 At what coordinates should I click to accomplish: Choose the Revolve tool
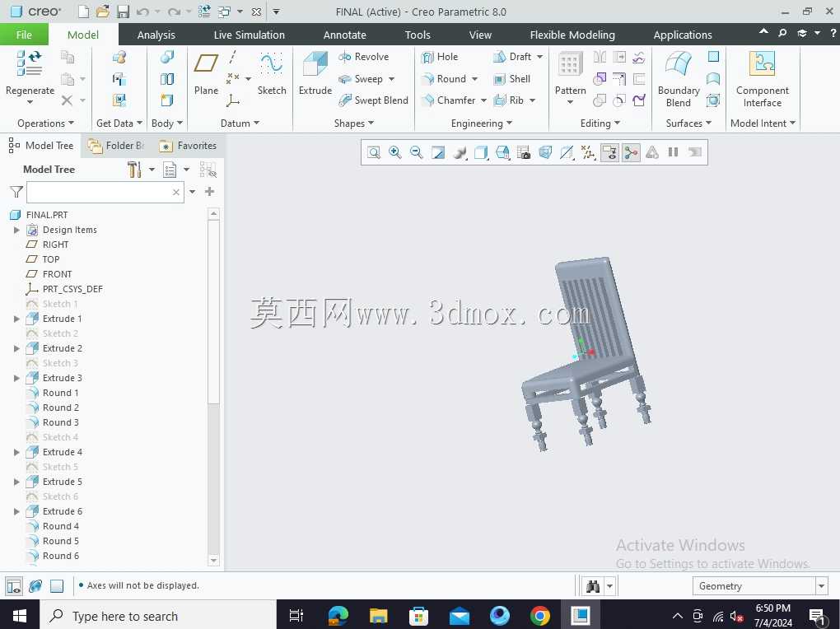(x=364, y=57)
